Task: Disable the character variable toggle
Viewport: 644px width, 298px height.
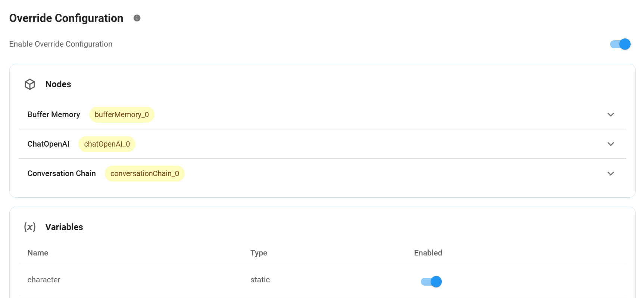Action: [x=431, y=282]
